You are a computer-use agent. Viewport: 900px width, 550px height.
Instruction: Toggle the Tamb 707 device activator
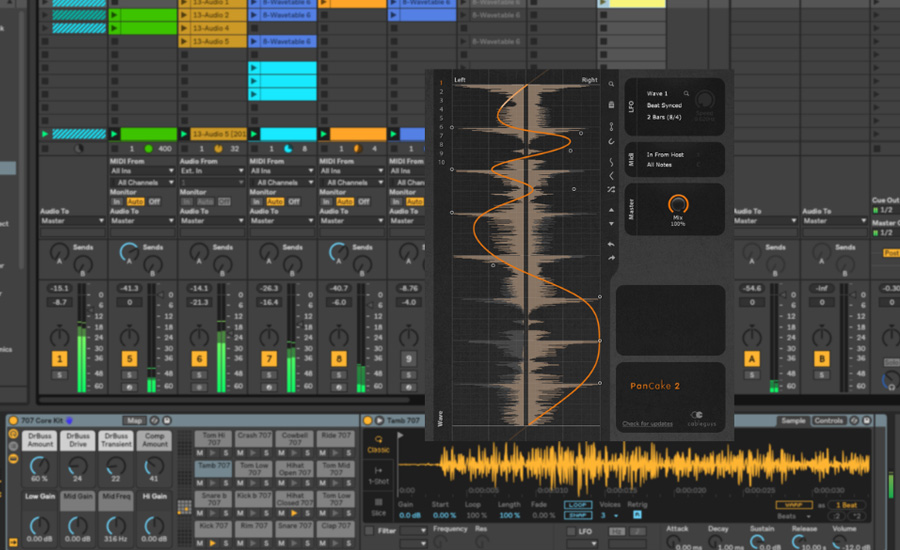pyautogui.click(x=368, y=421)
